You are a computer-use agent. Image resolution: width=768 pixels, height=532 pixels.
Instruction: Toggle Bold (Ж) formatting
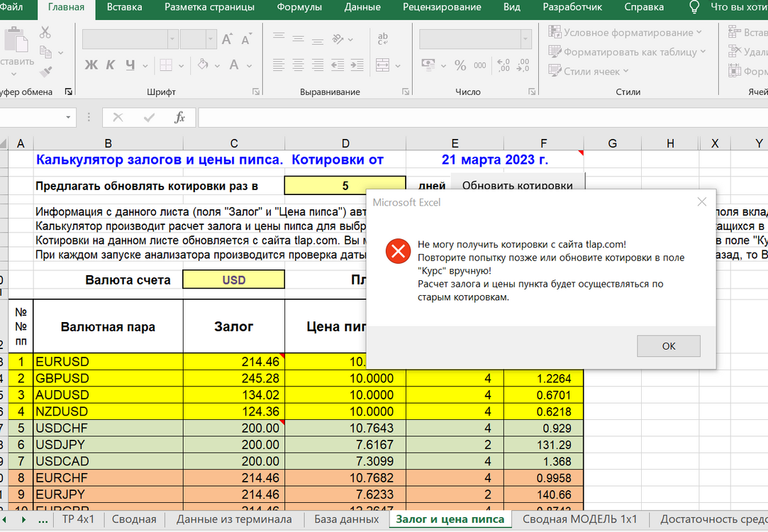91,65
